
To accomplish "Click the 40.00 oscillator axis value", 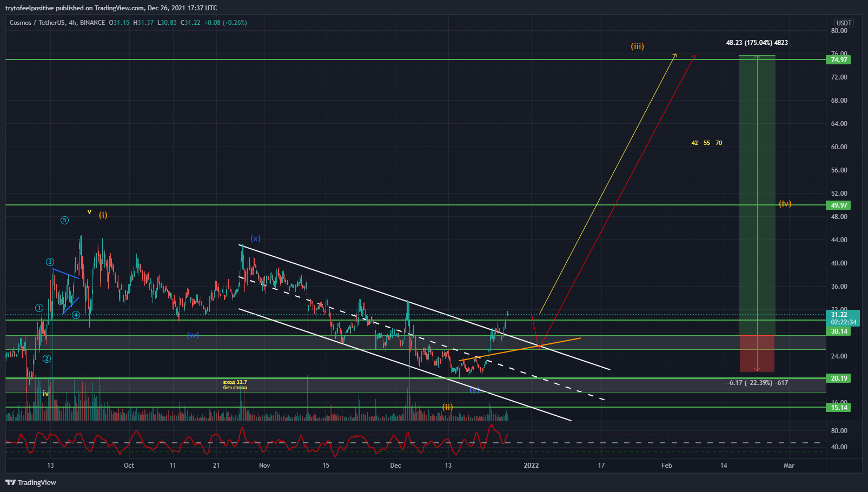I will pos(839,447).
